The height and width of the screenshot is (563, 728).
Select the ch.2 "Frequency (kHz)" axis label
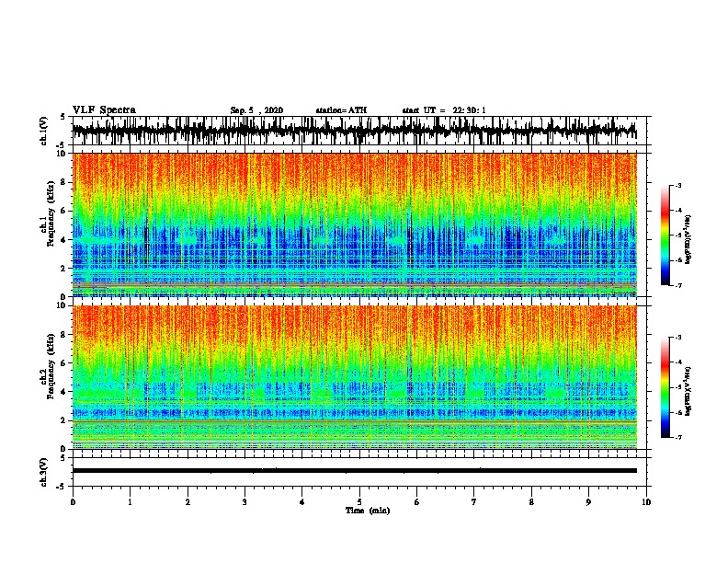pos(51,366)
